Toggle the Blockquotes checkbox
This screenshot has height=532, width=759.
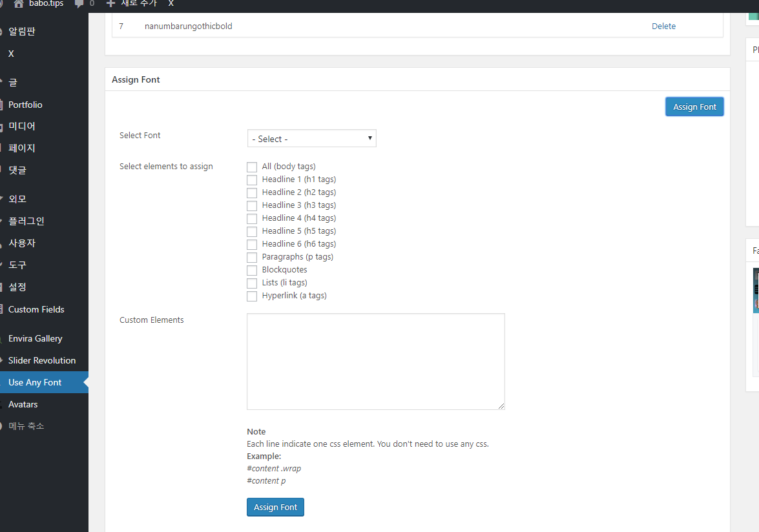(x=252, y=271)
